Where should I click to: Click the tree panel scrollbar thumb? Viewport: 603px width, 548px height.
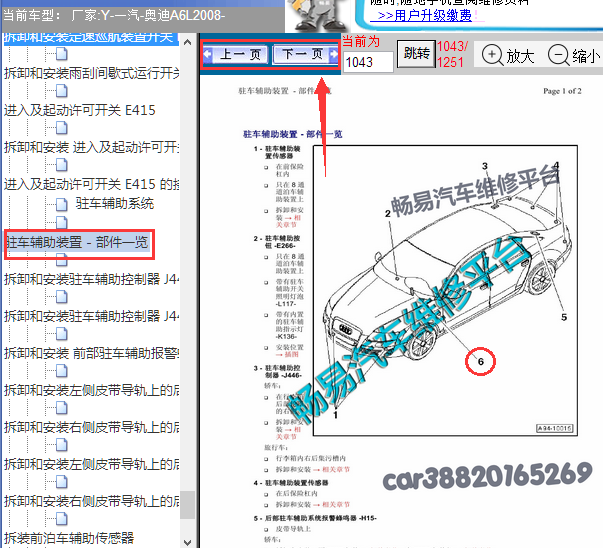(187, 505)
